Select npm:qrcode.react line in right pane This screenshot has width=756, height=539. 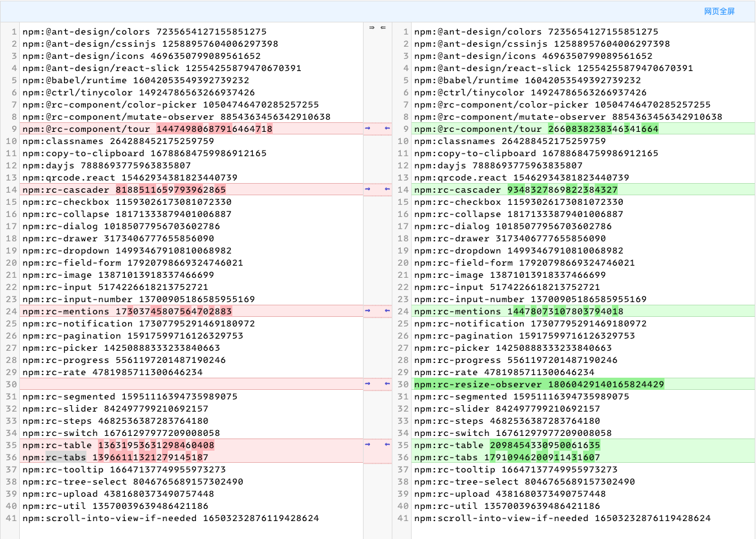click(522, 177)
